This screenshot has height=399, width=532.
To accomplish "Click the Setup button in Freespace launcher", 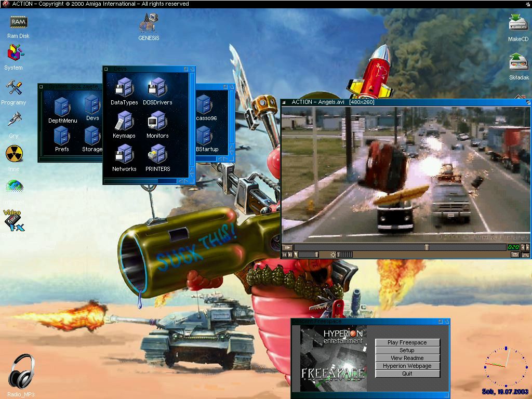I will point(407,350).
